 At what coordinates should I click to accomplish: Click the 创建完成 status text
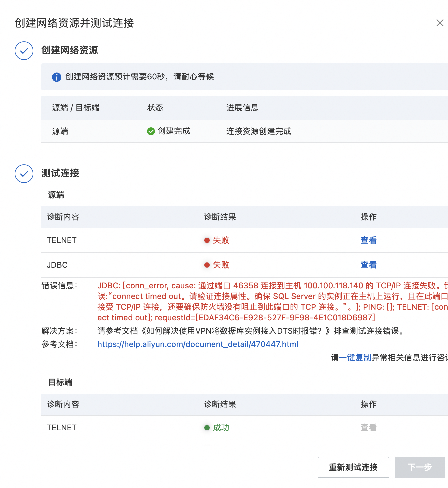(x=174, y=131)
